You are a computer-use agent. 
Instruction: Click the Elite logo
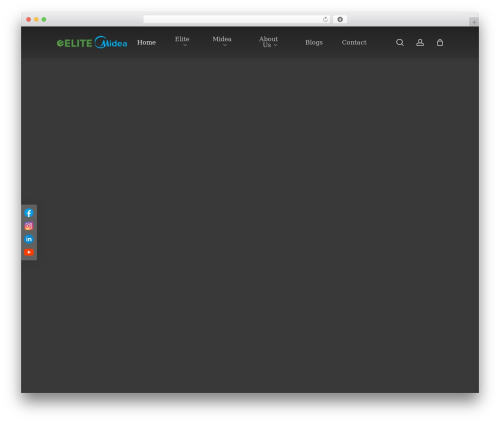click(74, 43)
